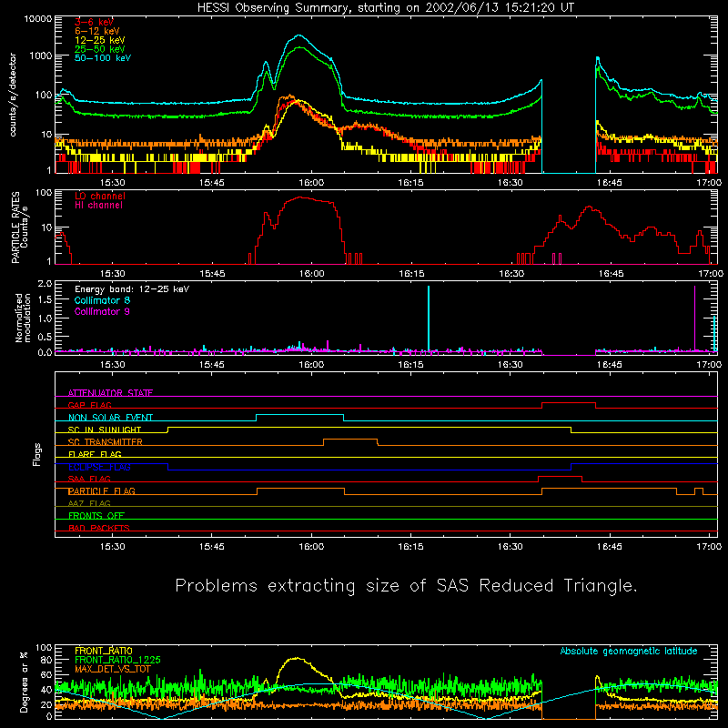Select the Collimator 8 legend label

click(102, 300)
